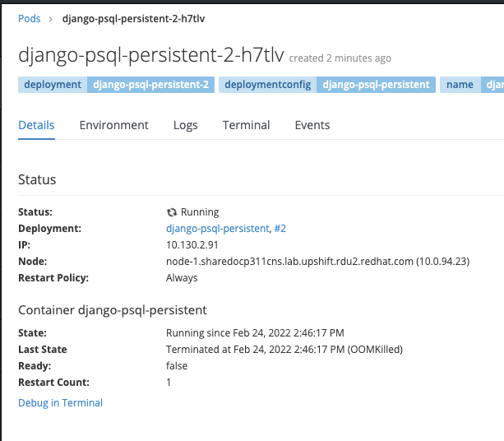Click the pod IP address 10.130.2.91
The width and height of the screenshot is (504, 441).
click(x=192, y=245)
